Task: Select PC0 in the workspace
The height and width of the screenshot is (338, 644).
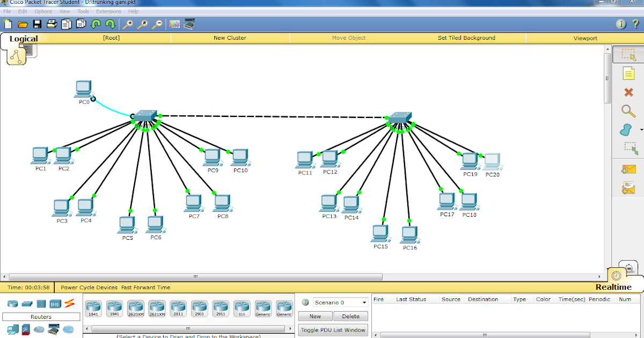Action: 84,90
